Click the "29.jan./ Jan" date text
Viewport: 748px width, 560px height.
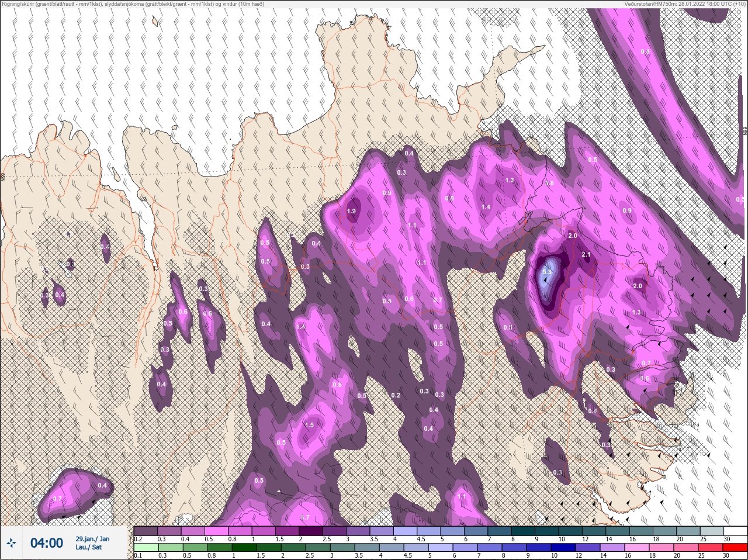click(x=92, y=538)
